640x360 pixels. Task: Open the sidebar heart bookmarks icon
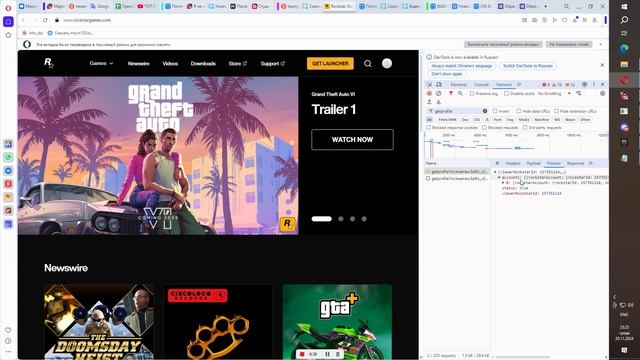[x=8, y=330]
